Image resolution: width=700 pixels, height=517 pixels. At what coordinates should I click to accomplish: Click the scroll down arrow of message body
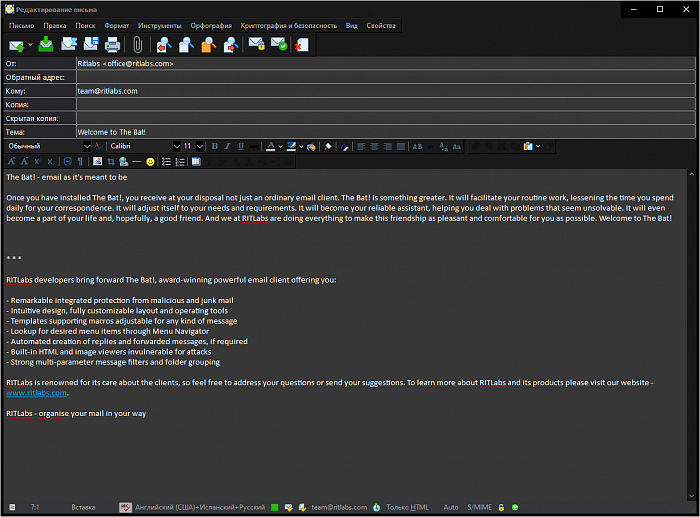coord(692,496)
